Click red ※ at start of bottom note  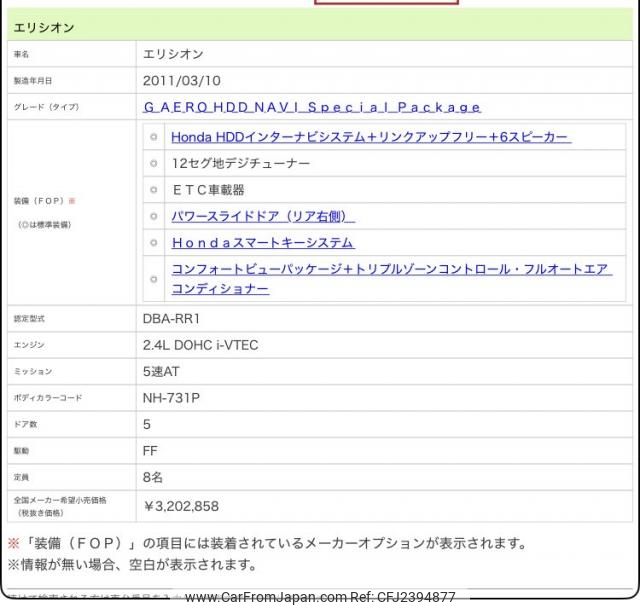(x=14, y=544)
